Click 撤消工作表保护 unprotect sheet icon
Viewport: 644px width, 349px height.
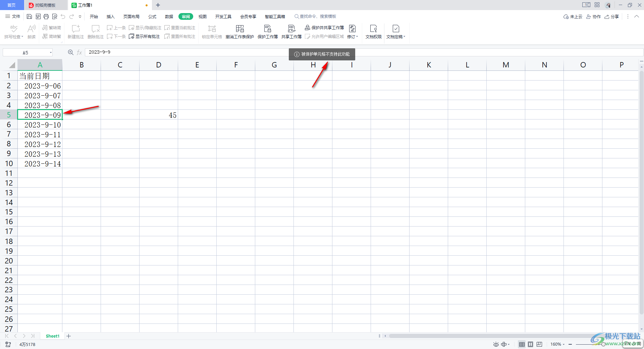coord(240,32)
